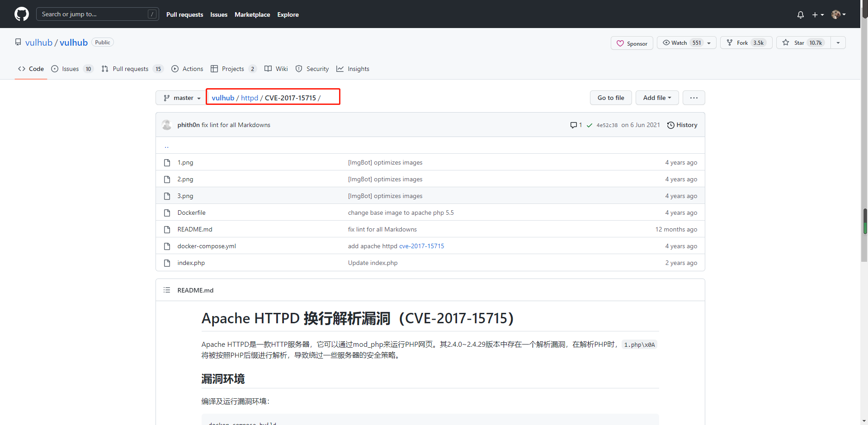868x425 pixels.
Task: Open the phith0n author link
Action: pos(189,125)
